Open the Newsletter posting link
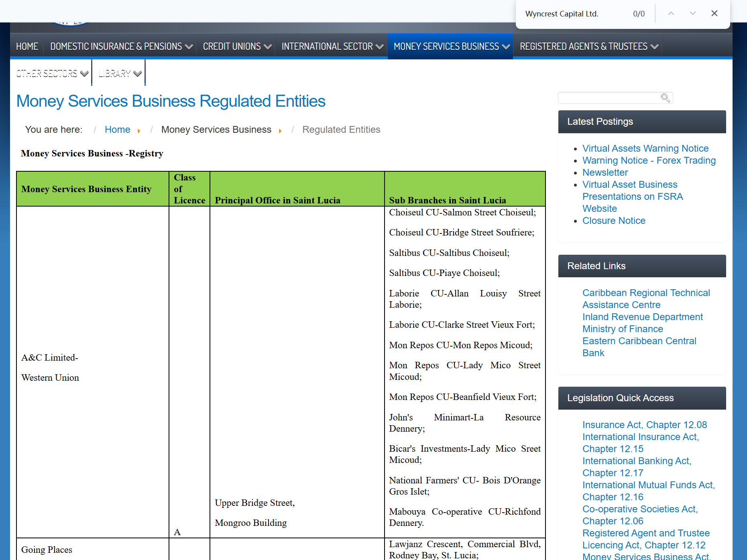 (x=605, y=172)
